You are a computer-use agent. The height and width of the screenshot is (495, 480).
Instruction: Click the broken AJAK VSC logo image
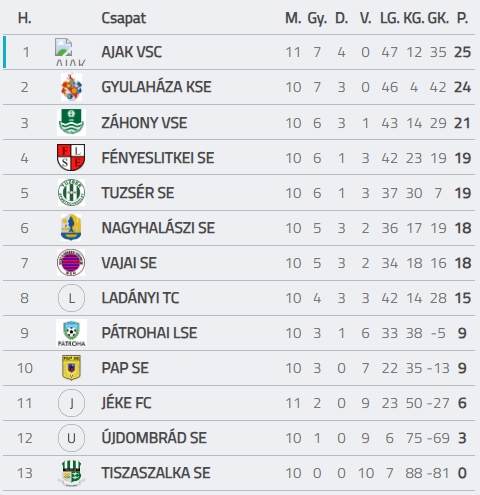click(x=70, y=52)
